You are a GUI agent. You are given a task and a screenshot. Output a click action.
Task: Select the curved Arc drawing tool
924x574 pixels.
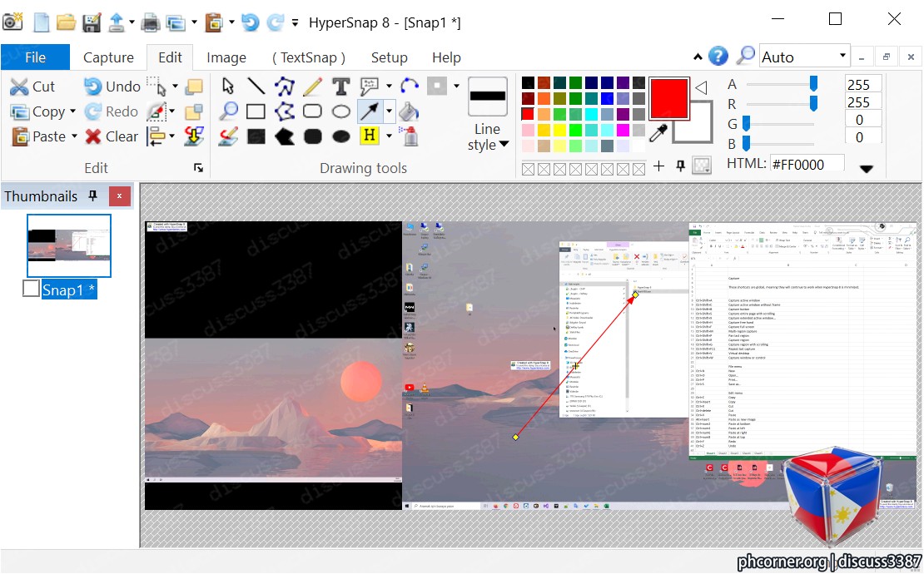(x=409, y=86)
